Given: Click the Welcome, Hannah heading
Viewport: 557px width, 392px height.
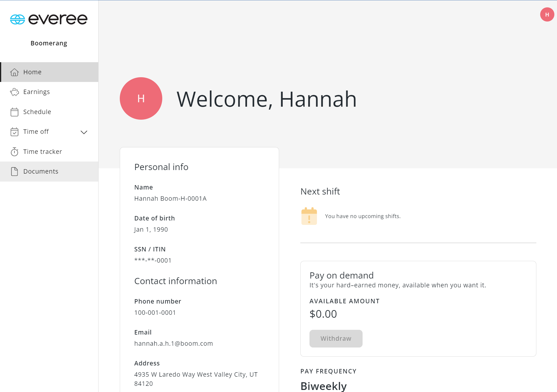Looking at the screenshot, I should point(267,99).
